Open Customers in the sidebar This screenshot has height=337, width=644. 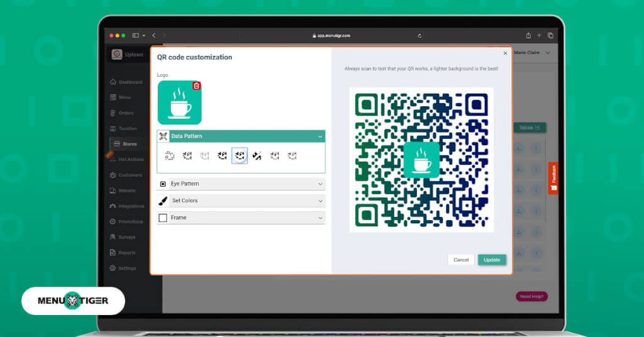(x=126, y=175)
